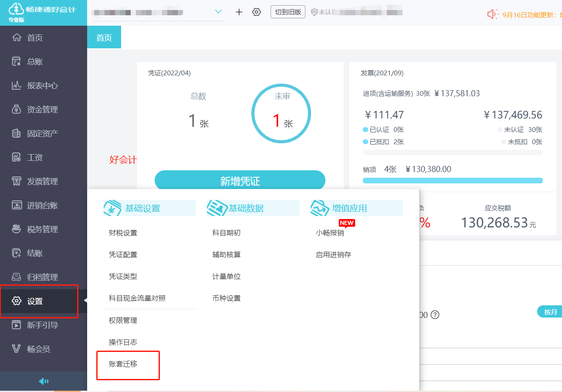Collapse the sidebar with bottom arrow icon

(x=44, y=382)
